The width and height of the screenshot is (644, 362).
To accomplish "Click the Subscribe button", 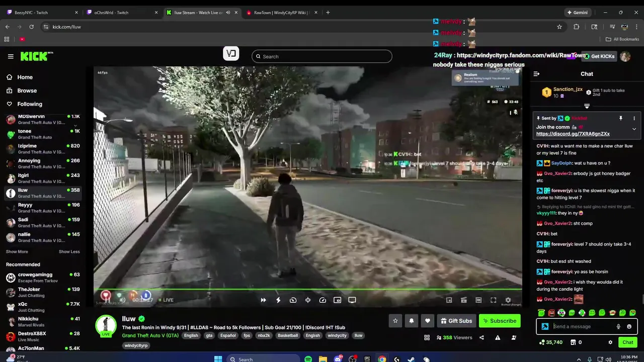I will [500, 321].
